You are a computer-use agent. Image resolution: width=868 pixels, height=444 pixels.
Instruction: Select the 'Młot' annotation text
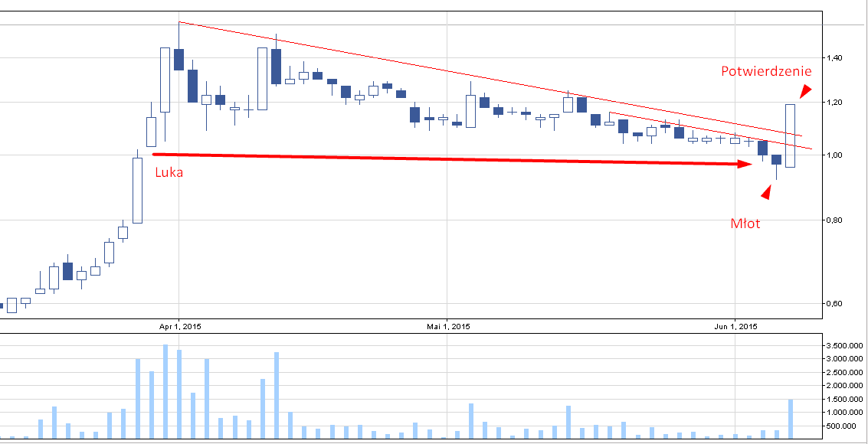(745, 224)
